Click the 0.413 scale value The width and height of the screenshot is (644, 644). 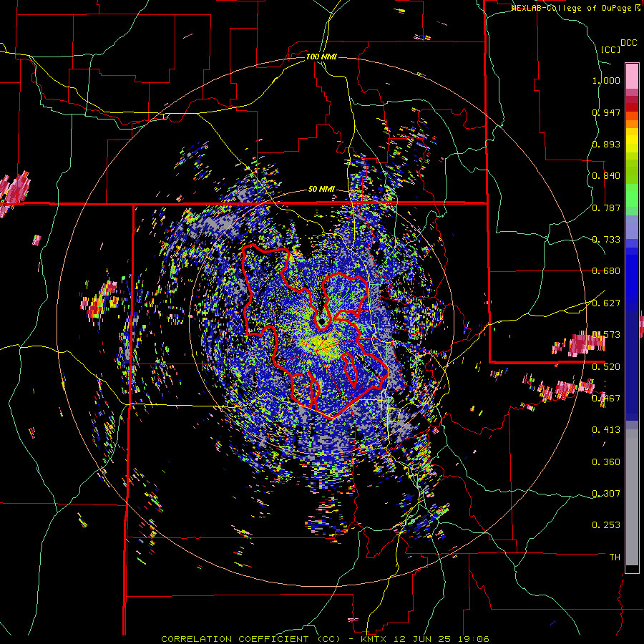(606, 430)
